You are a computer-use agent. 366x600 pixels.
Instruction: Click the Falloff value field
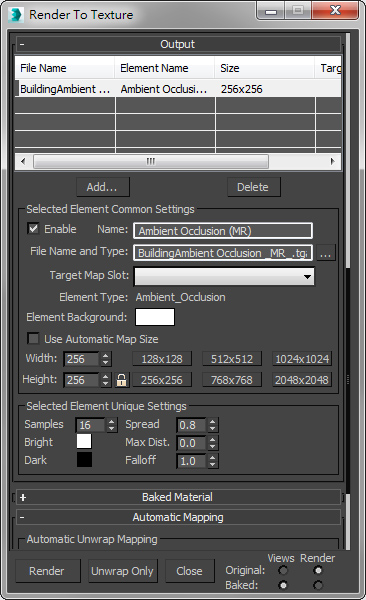click(192, 461)
